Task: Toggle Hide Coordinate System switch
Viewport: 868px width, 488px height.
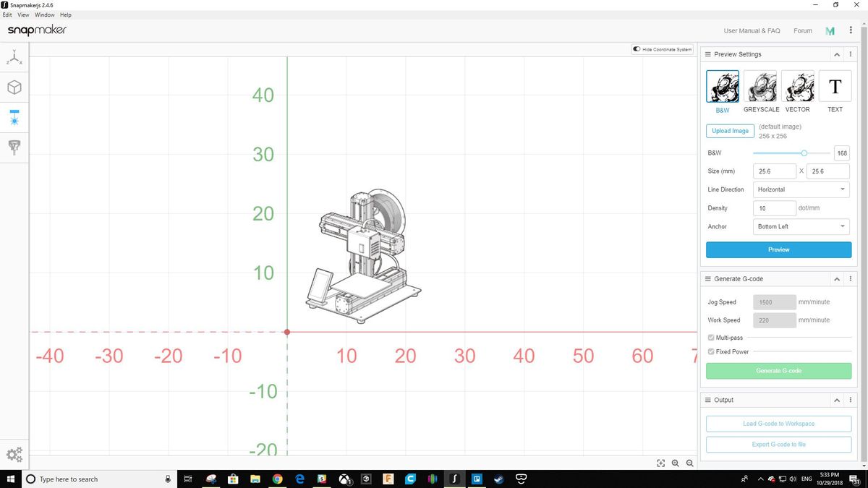Action: click(637, 49)
